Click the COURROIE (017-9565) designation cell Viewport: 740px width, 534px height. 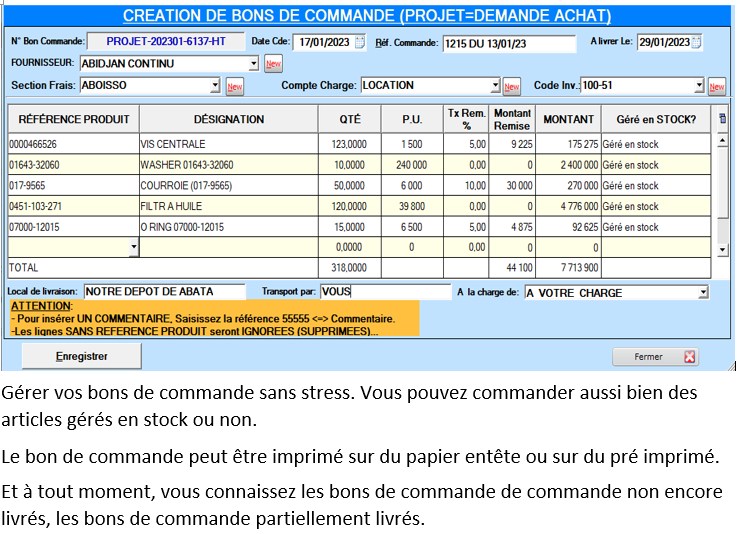[x=229, y=185]
